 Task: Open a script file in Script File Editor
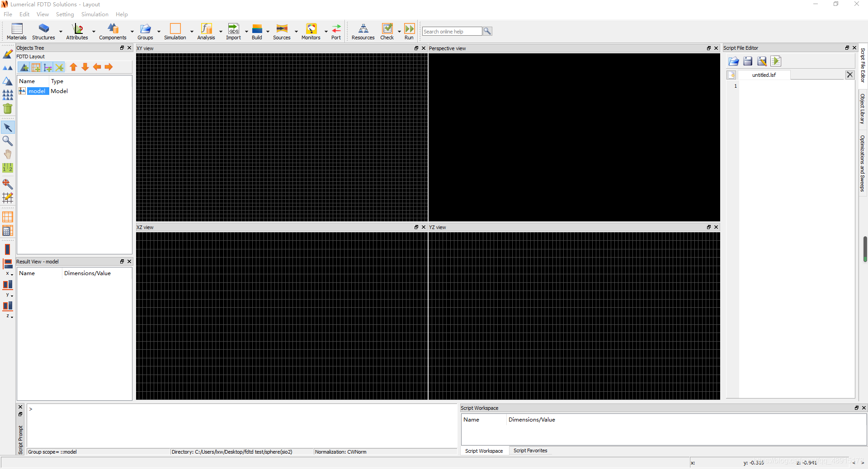click(734, 61)
